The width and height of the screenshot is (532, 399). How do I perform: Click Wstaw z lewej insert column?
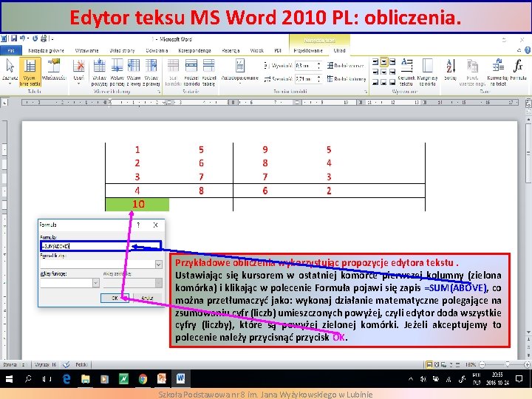134,72
